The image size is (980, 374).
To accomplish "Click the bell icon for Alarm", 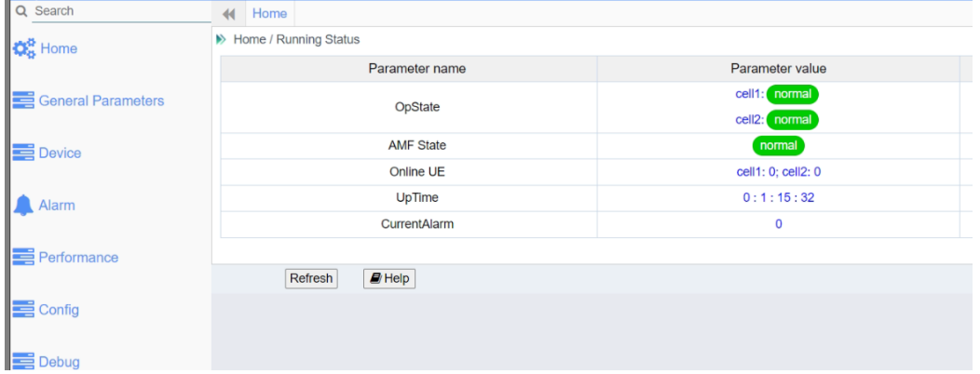I will [21, 206].
